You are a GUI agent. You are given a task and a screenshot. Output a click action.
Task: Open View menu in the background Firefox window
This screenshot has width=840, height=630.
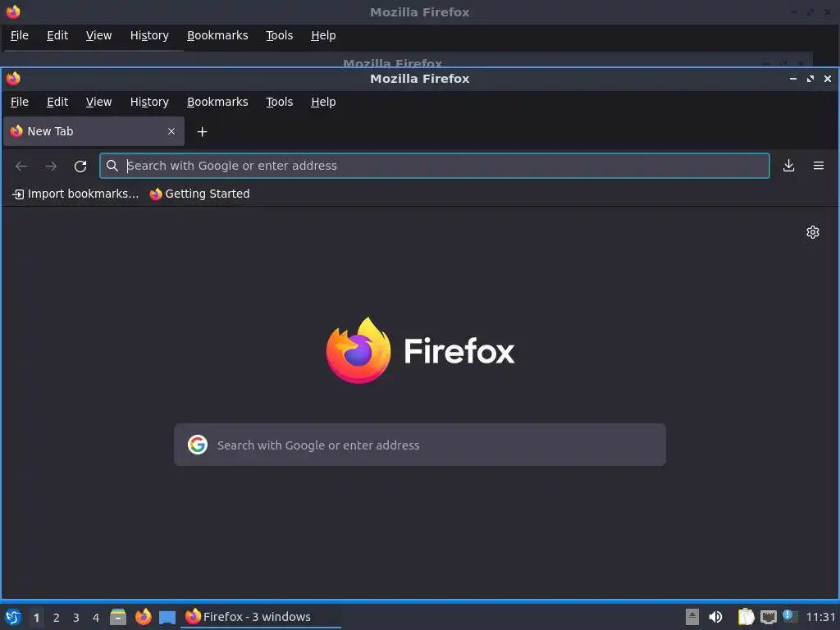(99, 35)
